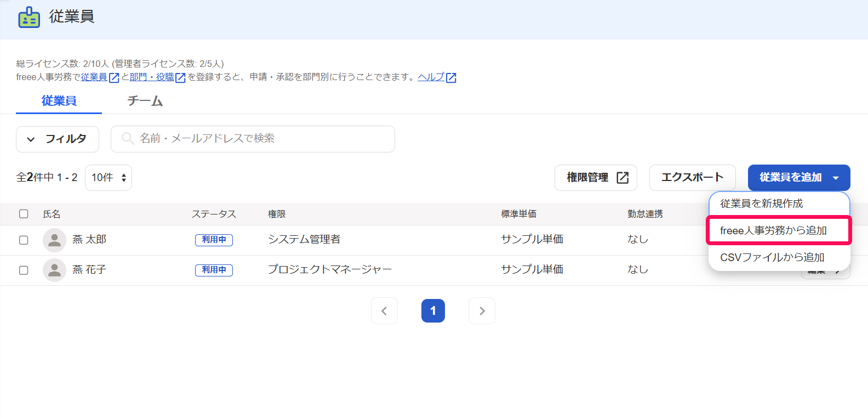Switch to the チーム tab
This screenshot has height=418, width=868.
145,101
